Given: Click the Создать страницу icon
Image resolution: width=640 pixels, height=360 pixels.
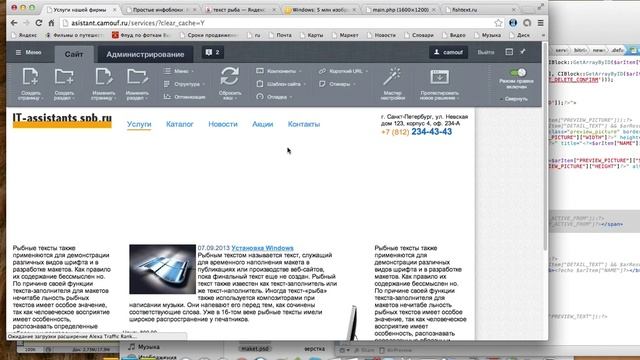Looking at the screenshot, I should 31,77.
